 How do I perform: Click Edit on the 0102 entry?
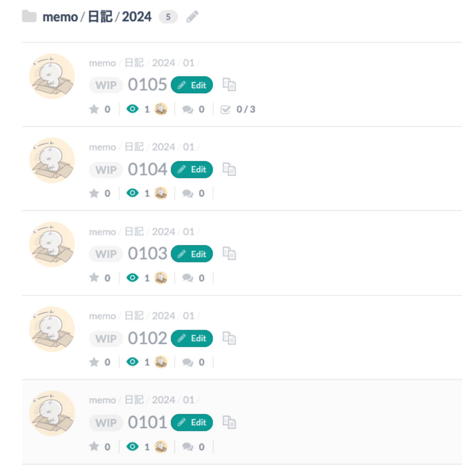[x=192, y=338]
